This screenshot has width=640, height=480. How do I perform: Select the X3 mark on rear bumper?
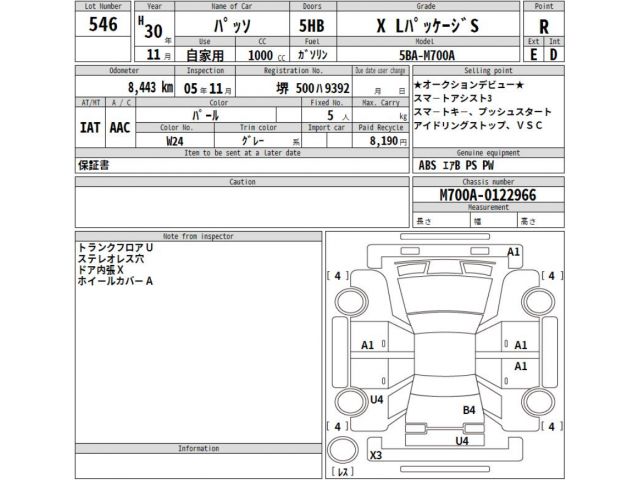tap(376, 455)
